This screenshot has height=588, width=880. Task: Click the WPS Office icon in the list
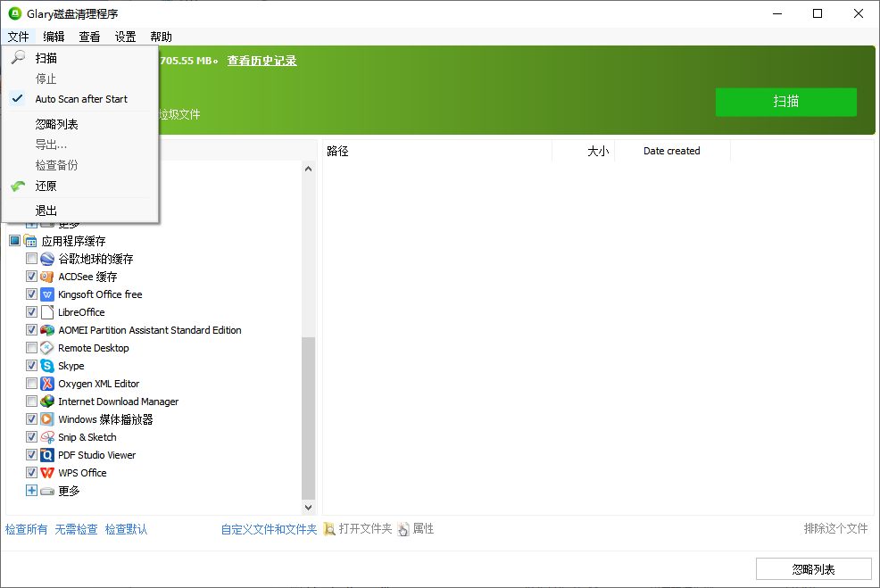[x=46, y=472]
